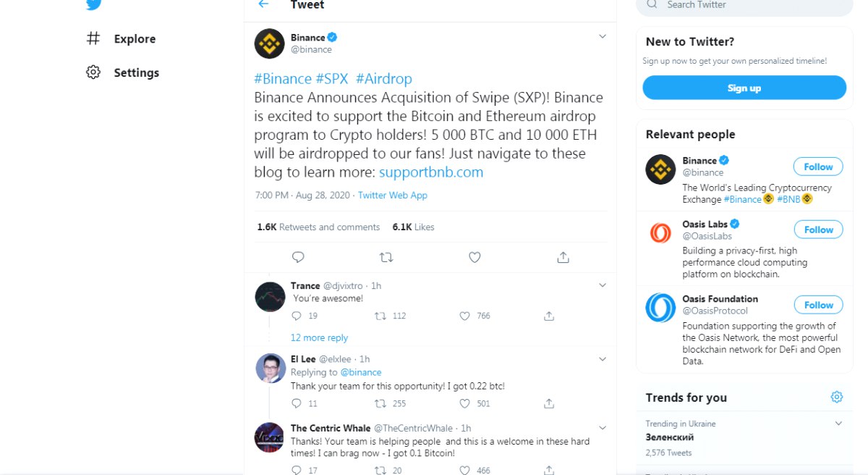
Task: Click the back arrow beside Tweet header
Action: pyautogui.click(x=263, y=4)
